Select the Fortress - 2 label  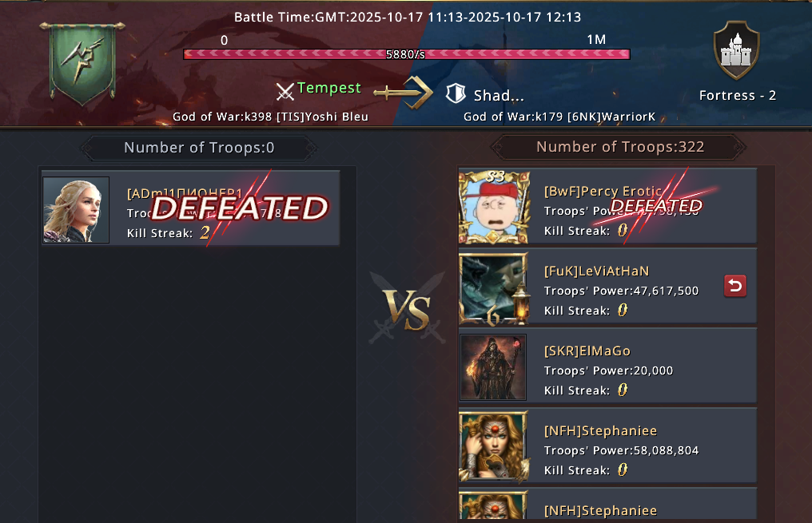[x=738, y=95]
